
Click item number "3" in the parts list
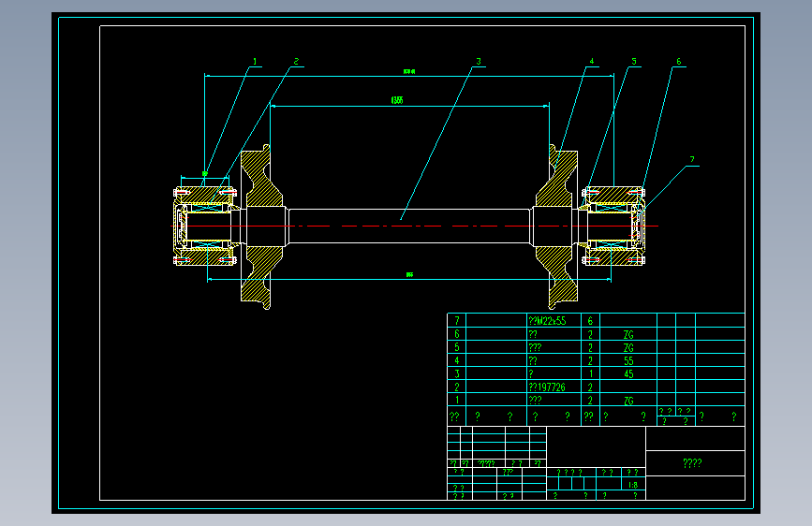(457, 373)
